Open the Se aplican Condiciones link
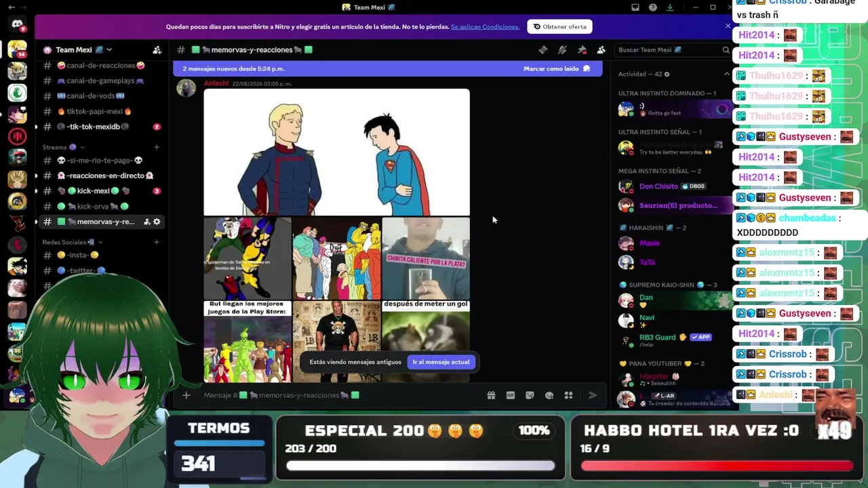Viewport: 868px width, 488px height. pyautogui.click(x=485, y=27)
